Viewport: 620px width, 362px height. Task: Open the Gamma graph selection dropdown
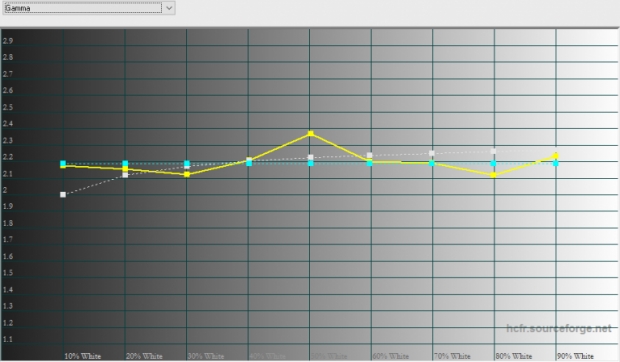point(169,8)
